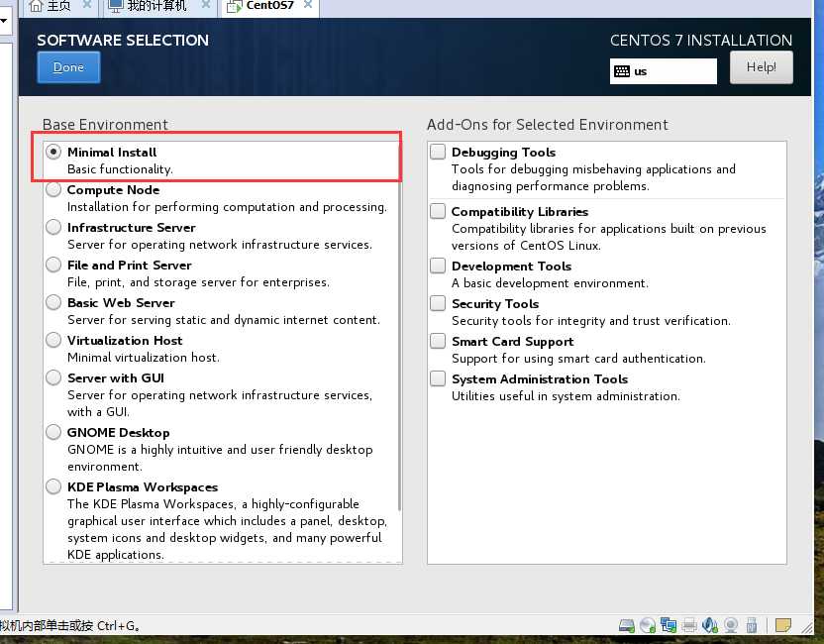The width and height of the screenshot is (824, 644).
Task: Tick Development Tools checkbox
Action: click(x=438, y=266)
